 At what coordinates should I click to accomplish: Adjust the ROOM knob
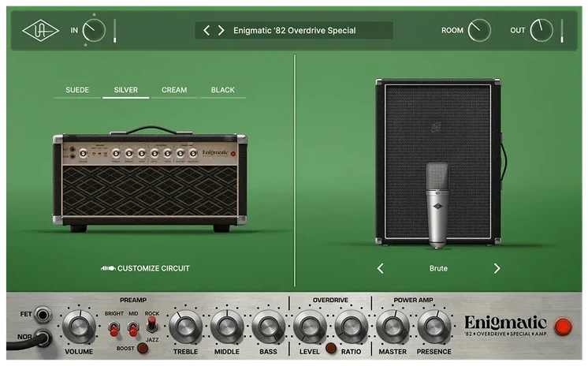coord(479,31)
